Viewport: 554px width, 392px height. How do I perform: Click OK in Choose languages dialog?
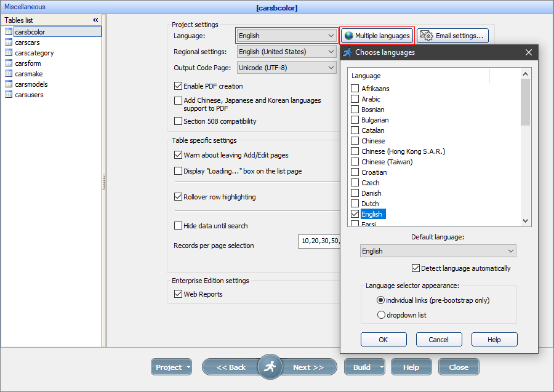[383, 339]
